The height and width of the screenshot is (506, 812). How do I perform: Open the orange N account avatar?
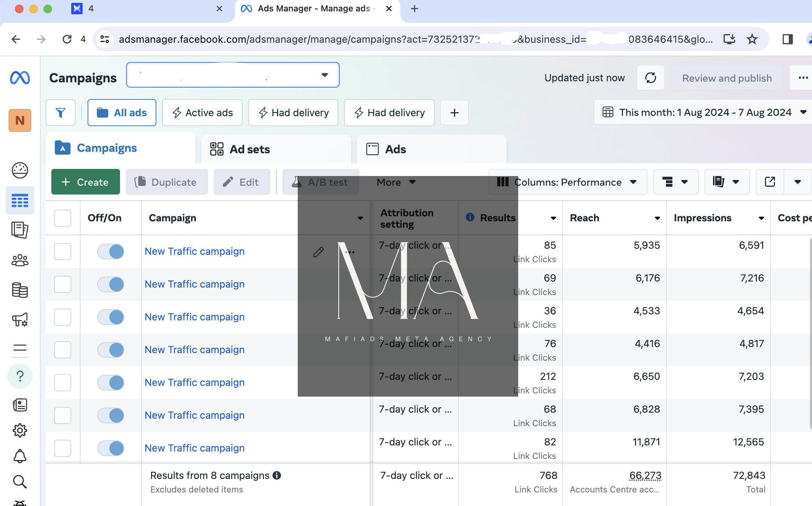tap(20, 120)
